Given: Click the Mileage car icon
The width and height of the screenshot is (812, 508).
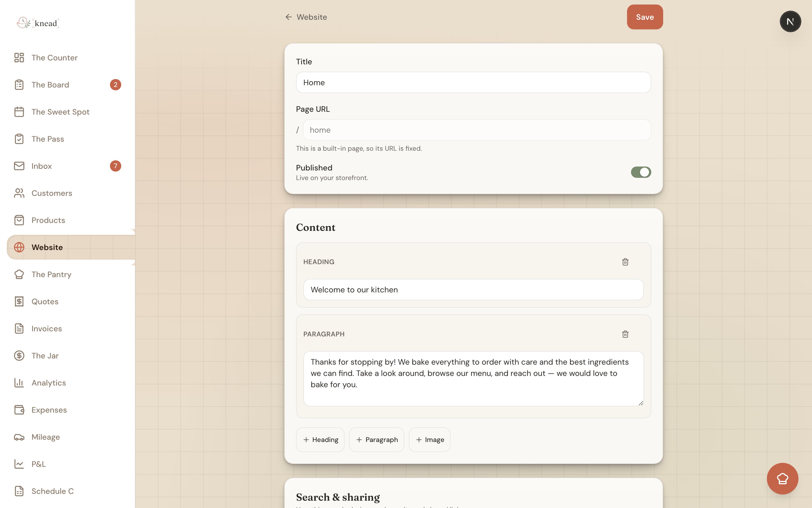Looking at the screenshot, I should coord(19,437).
